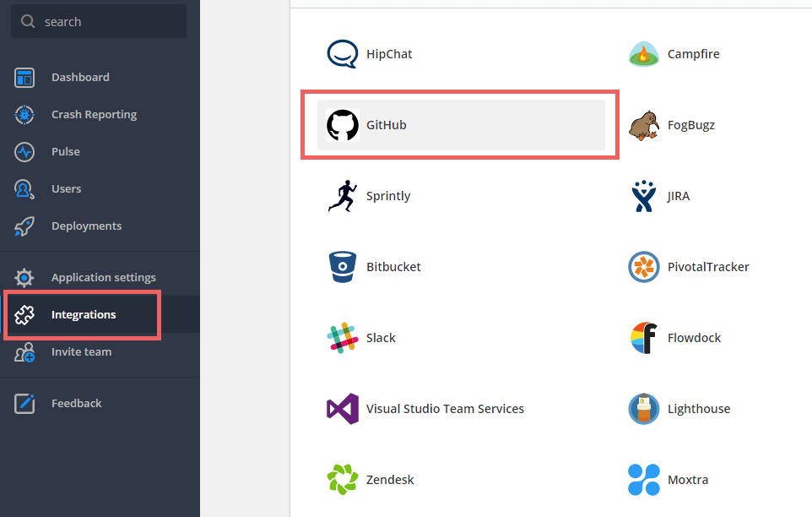Click the FogBugz kiwi icon
This screenshot has height=517, width=812.
[x=644, y=124]
